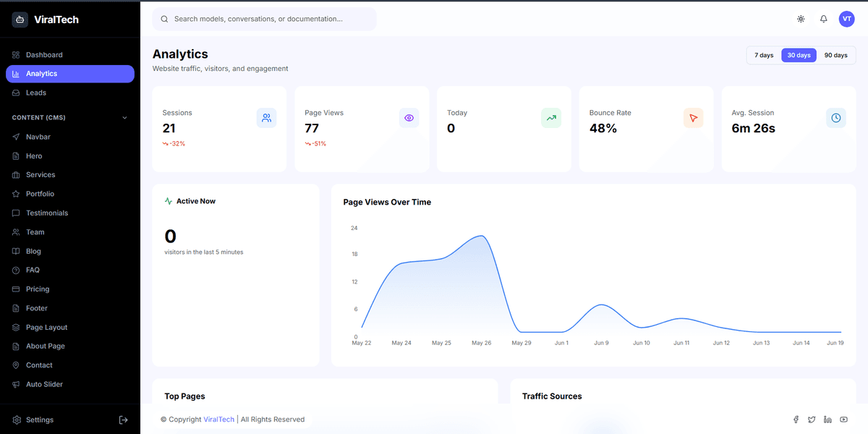This screenshot has height=434, width=868.
Task: Open About Page in CMS menu
Action: point(70,346)
